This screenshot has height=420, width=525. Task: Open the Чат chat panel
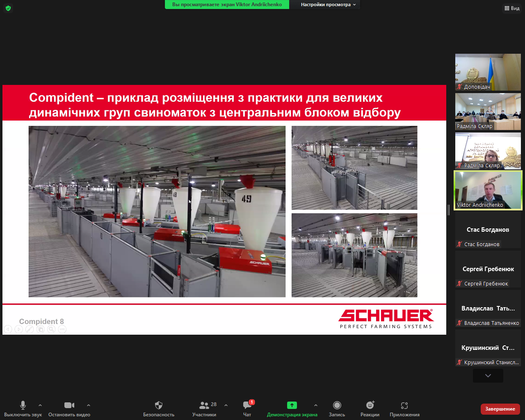click(247, 409)
